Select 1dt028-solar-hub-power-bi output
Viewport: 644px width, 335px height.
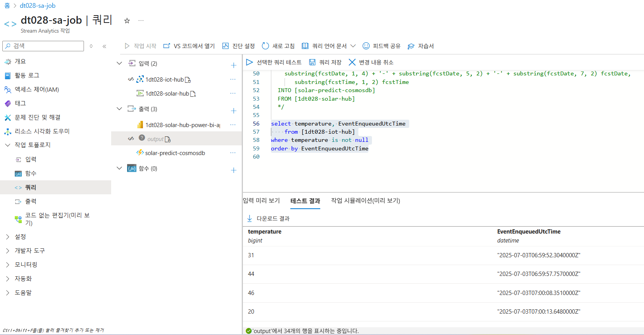point(178,125)
